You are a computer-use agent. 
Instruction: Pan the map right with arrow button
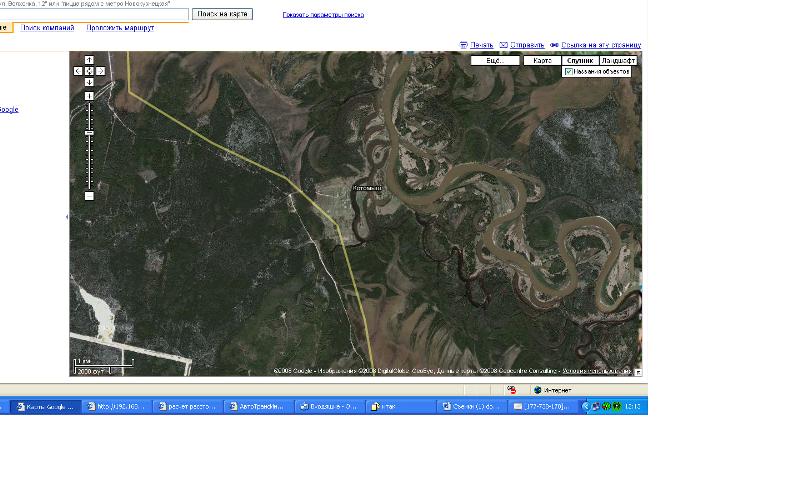click(x=100, y=71)
